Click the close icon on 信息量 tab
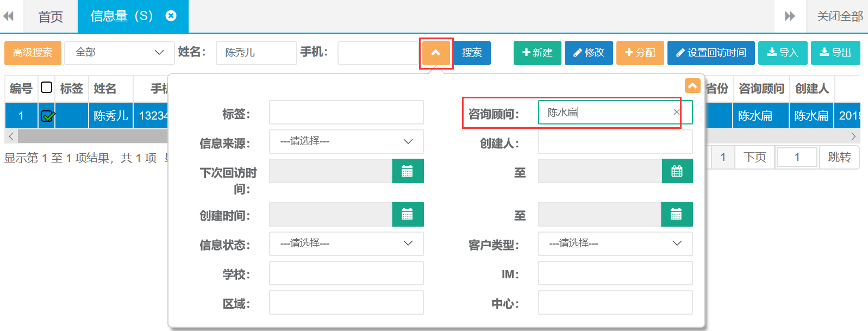 pos(171,16)
